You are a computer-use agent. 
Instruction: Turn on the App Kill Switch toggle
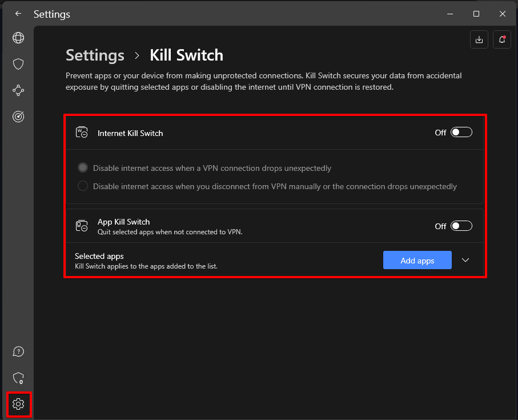coord(461,226)
